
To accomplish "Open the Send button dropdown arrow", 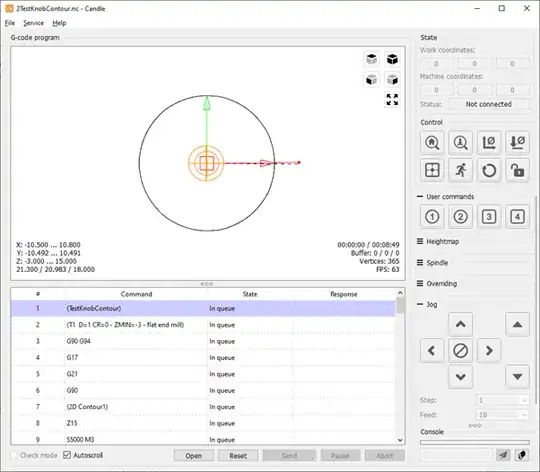I will (x=313, y=457).
